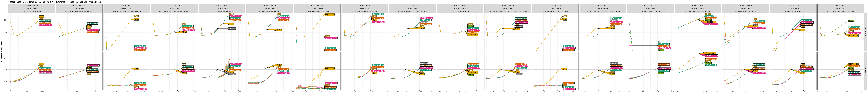This screenshot has height=96, width=868.
Task: Select the 'fwrite refactored in #6393' facet header
Action: click(x=650, y=11)
